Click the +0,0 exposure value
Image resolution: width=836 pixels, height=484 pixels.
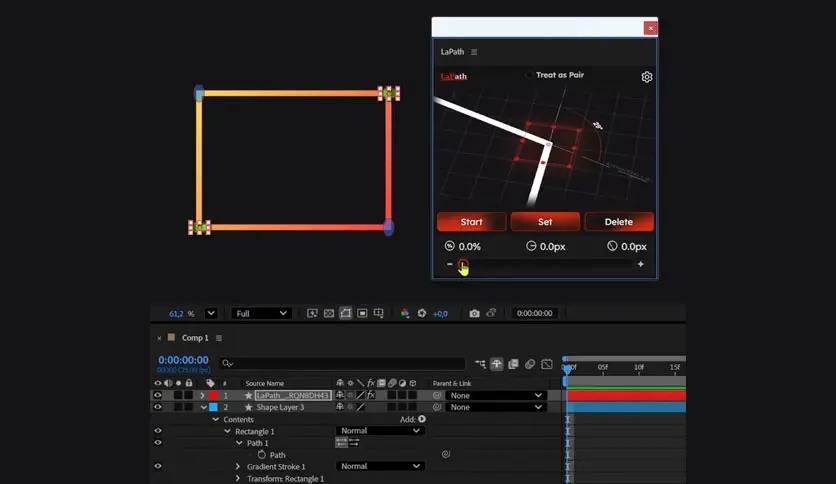pos(440,314)
